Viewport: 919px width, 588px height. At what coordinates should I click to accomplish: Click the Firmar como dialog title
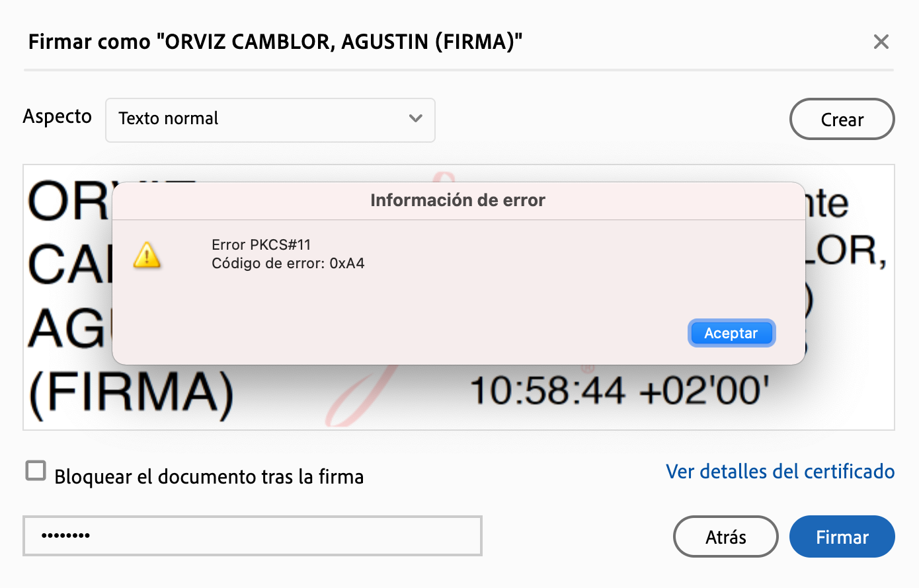click(275, 42)
